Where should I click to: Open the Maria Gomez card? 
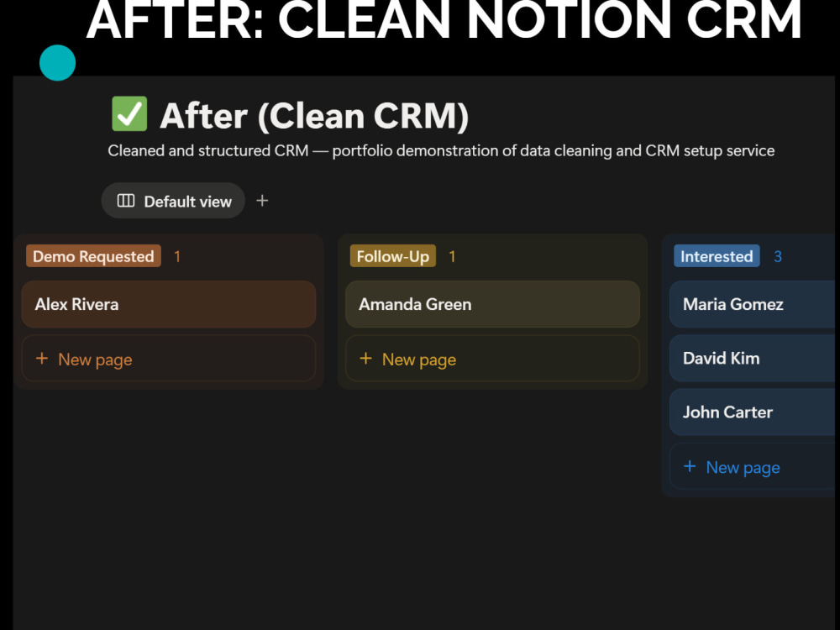coord(752,304)
